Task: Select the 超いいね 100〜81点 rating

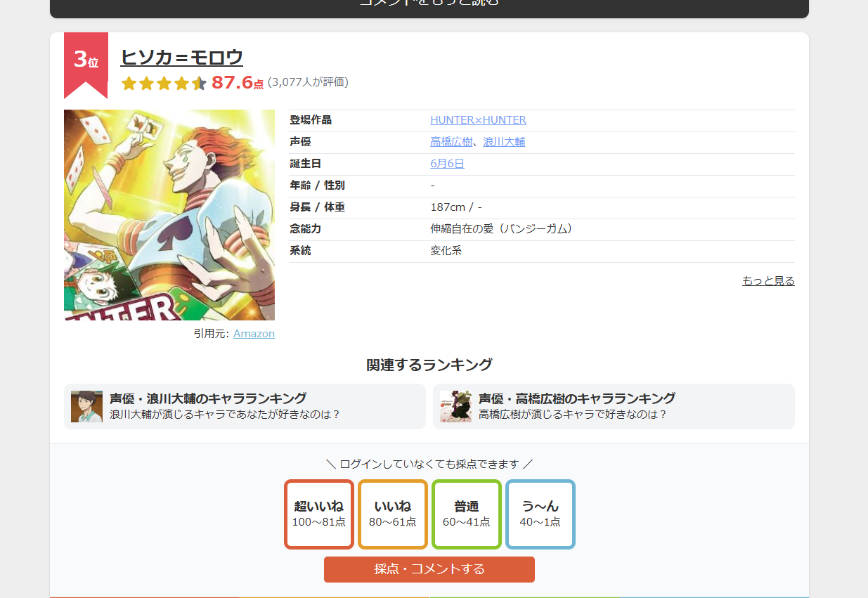Action: [319, 514]
